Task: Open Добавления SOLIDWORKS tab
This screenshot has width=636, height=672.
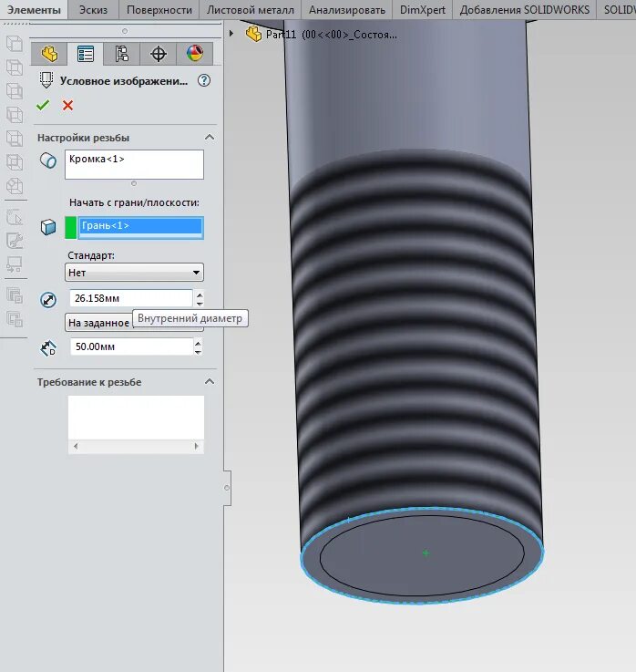Action: pos(524,9)
